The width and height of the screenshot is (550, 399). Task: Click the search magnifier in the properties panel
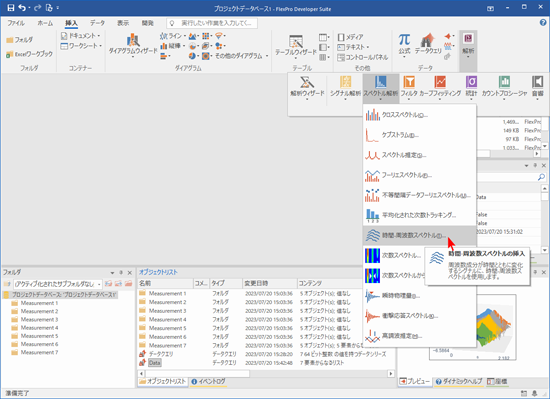541,177
